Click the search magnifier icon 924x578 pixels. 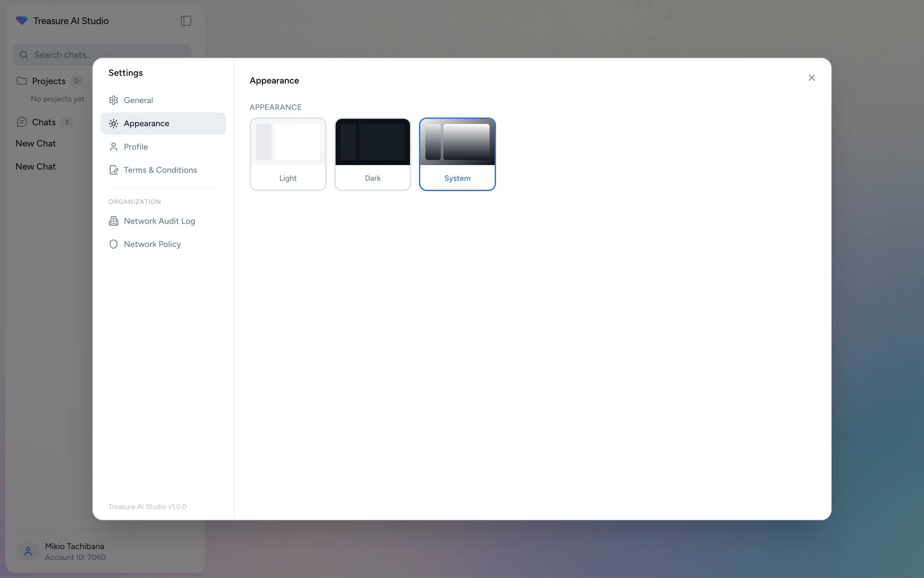click(24, 55)
